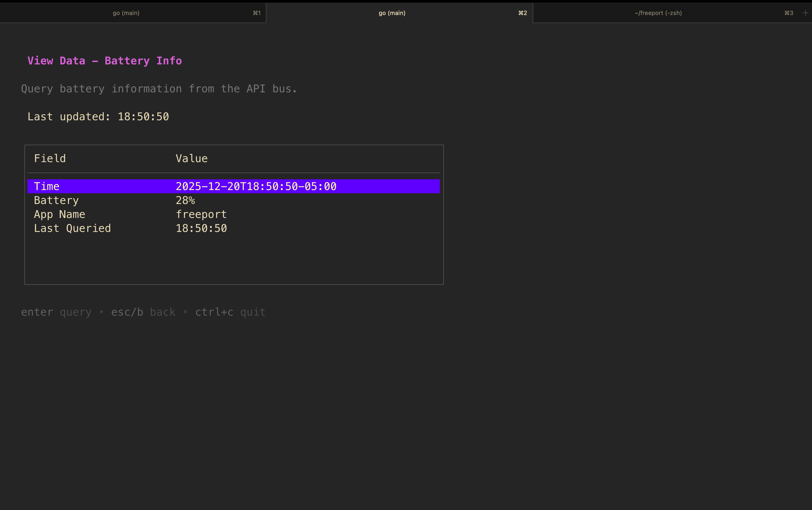Click the ⌘2 shortcut label
Screen dimensions: 812x510
pos(522,13)
